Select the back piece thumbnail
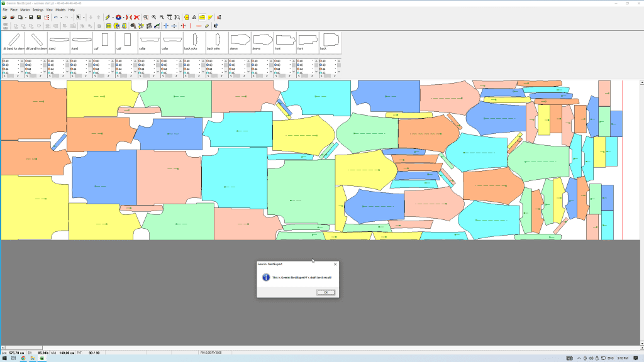The height and width of the screenshot is (362, 644). coord(330,42)
